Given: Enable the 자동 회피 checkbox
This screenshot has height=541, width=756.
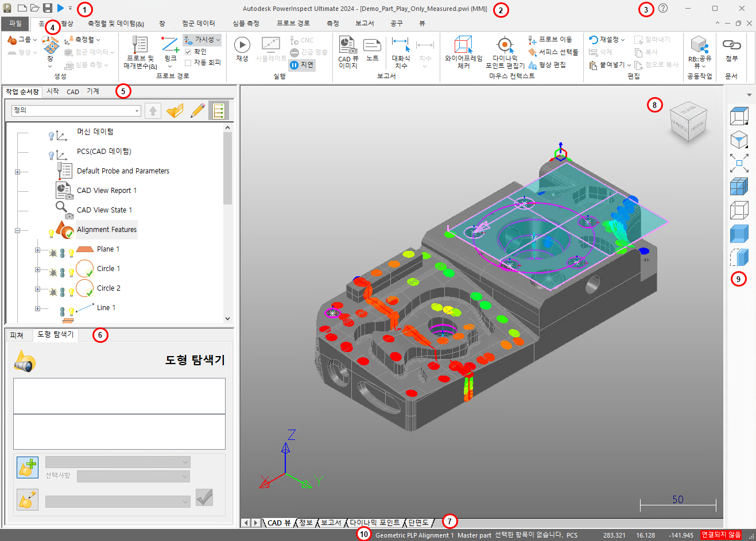Looking at the screenshot, I should coord(188,63).
